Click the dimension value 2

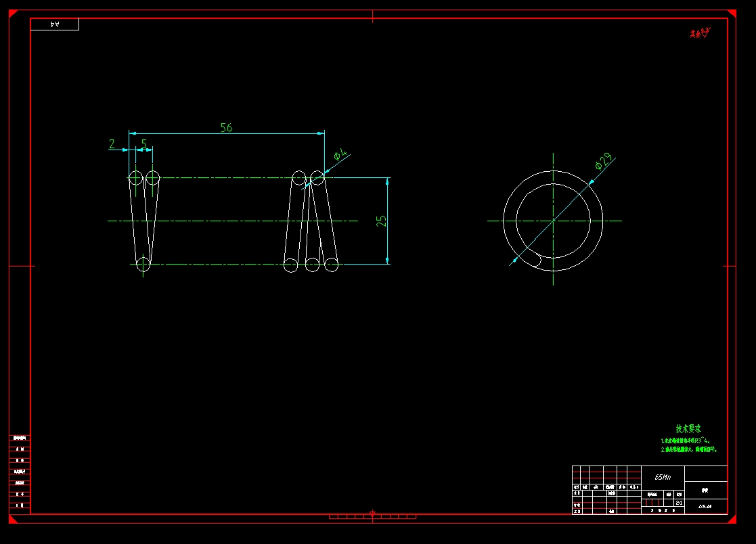pos(112,144)
